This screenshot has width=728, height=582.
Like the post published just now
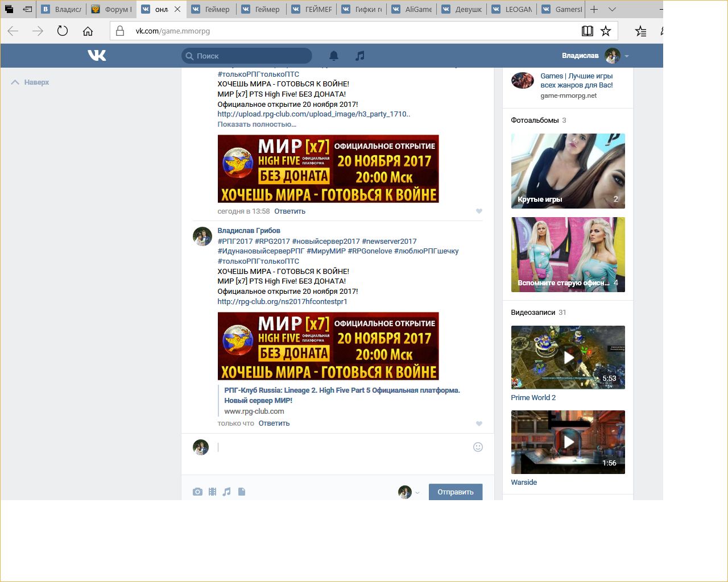[x=479, y=423]
